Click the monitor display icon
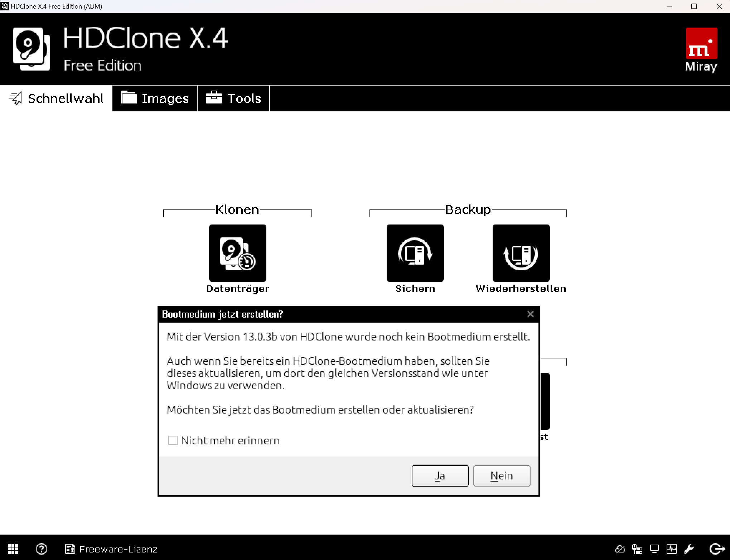The image size is (730, 560). coord(654,549)
